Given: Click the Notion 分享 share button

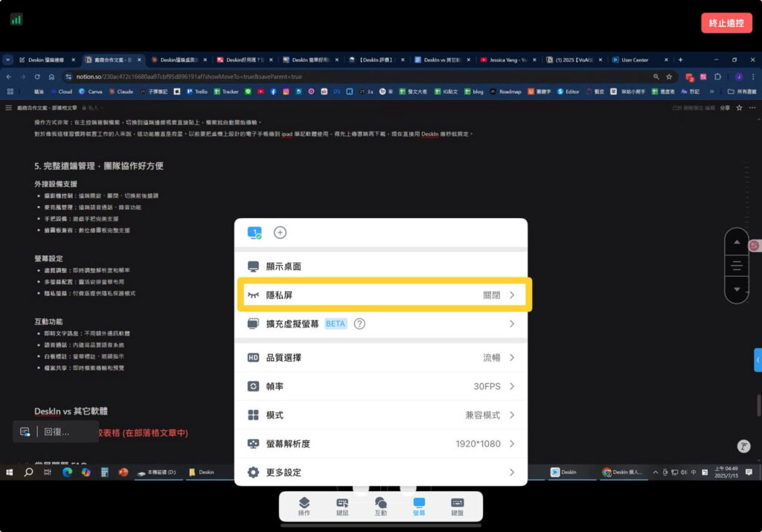Looking at the screenshot, I should [725, 108].
